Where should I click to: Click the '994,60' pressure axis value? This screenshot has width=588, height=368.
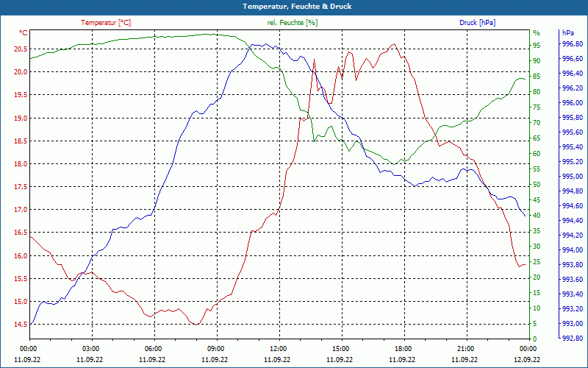[573, 206]
